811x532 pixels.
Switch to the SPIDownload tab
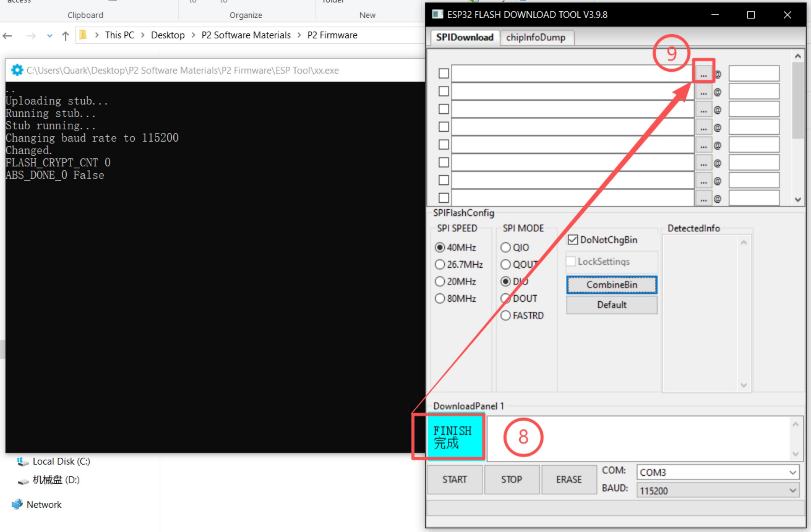tap(465, 37)
